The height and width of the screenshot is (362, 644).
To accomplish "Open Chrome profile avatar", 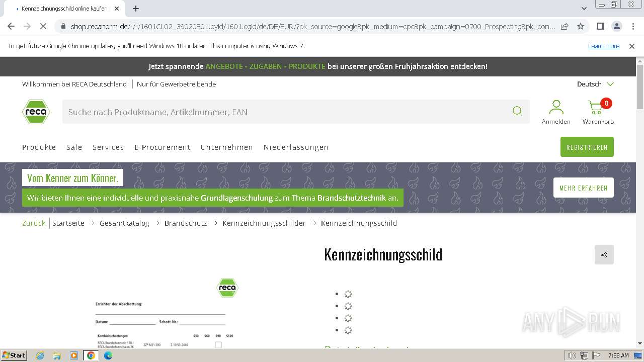I will tap(616, 26).
